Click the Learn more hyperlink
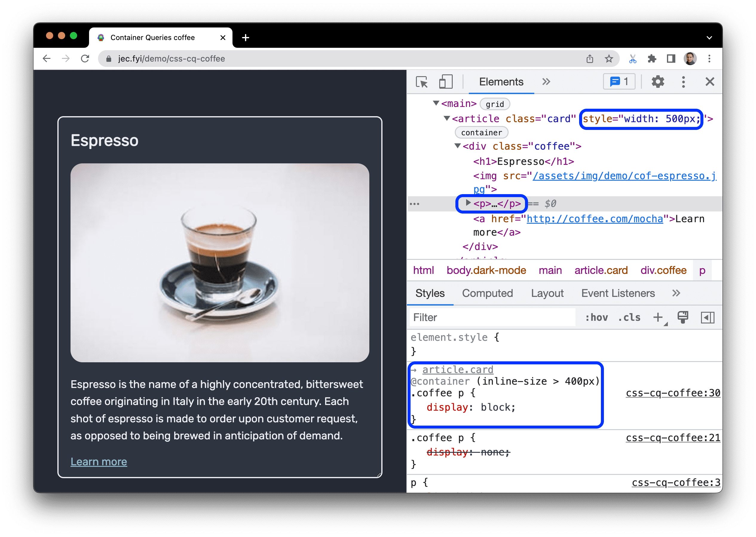Image resolution: width=756 pixels, height=537 pixels. tap(99, 463)
